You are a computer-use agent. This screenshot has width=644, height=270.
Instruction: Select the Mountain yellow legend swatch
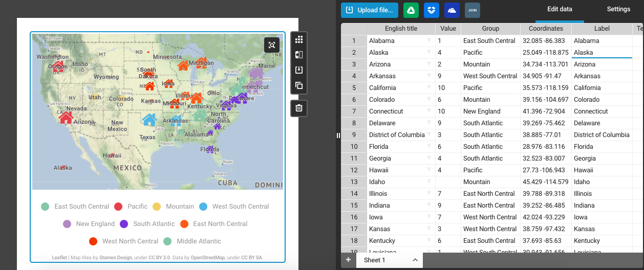point(157,207)
